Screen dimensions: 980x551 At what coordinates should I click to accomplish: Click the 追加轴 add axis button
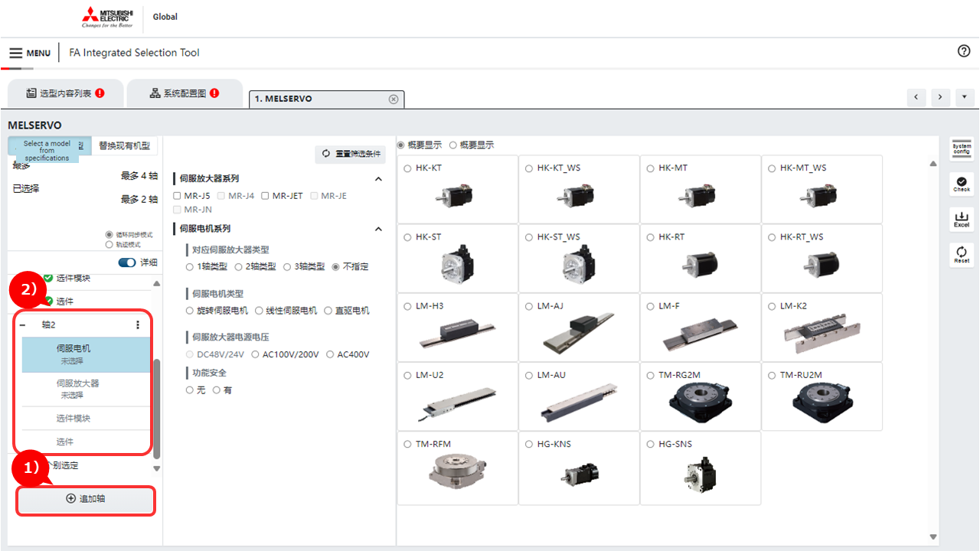(86, 499)
